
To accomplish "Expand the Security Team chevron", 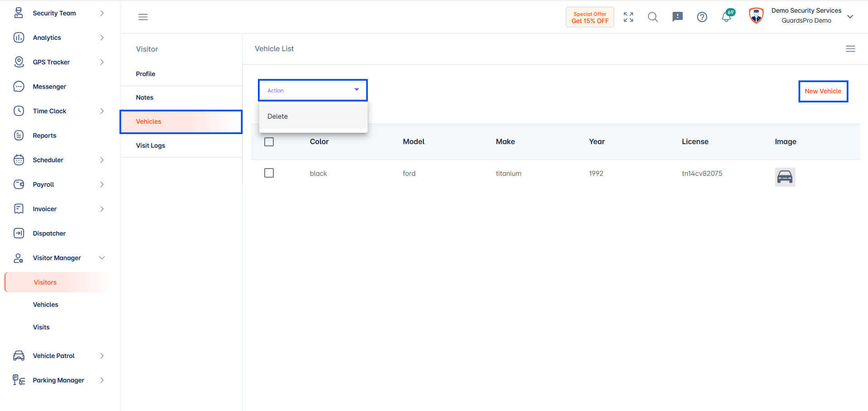I will [x=102, y=13].
